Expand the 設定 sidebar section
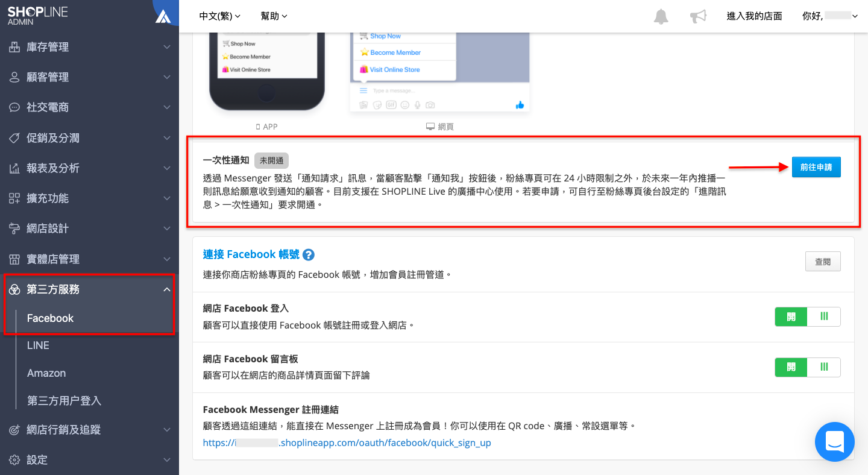Image resolution: width=868 pixels, height=475 pixels. click(167, 460)
